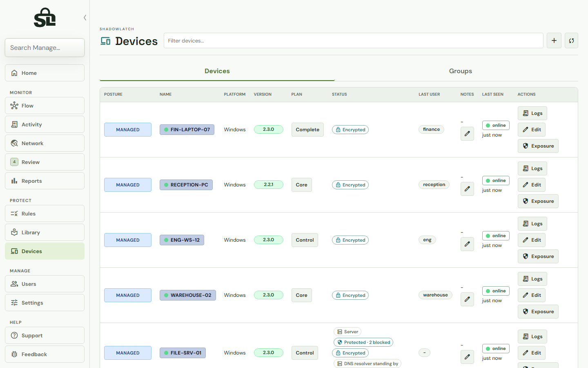Click the online status for ENG-WS-12
Image resolution: width=588 pixels, height=368 pixels.
click(496, 236)
